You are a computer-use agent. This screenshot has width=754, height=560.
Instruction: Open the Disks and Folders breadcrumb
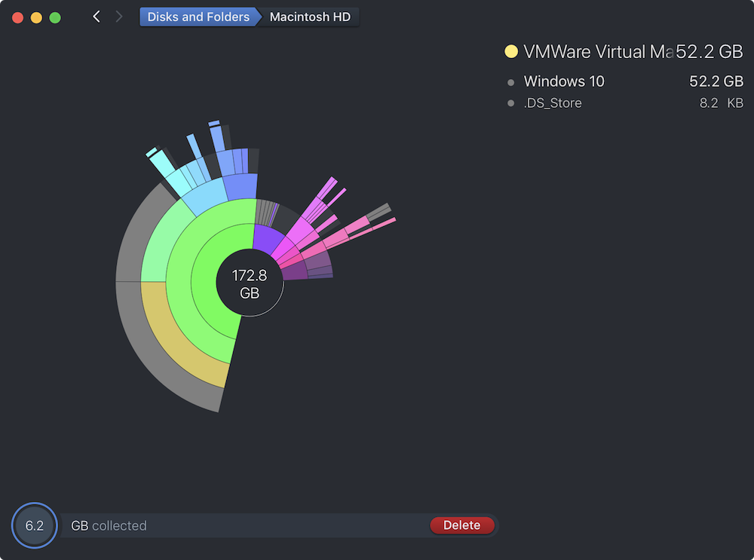[198, 17]
